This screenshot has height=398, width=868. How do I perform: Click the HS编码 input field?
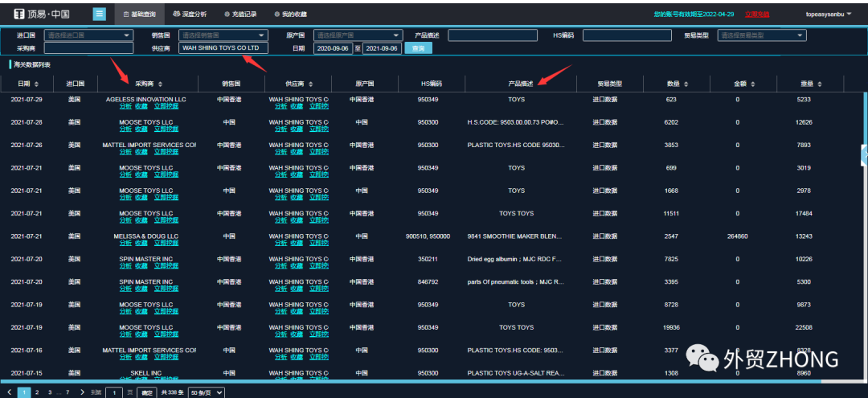pyautogui.click(x=627, y=35)
